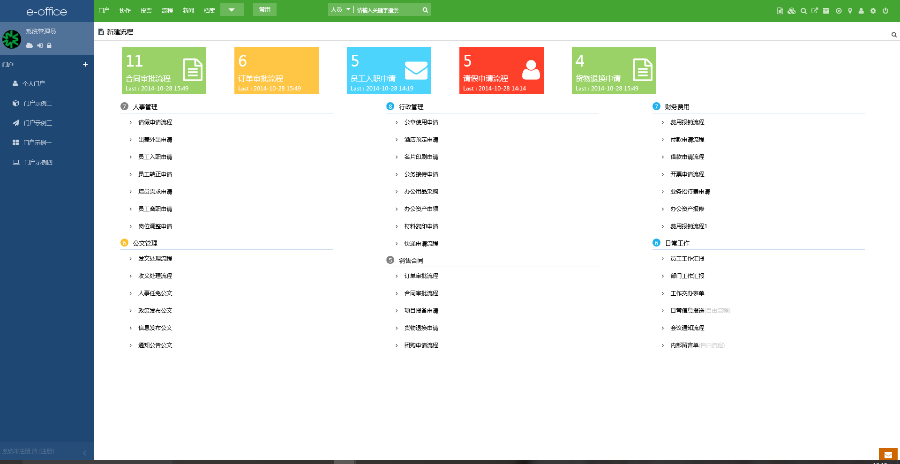Click the chevron before 名片印制申请
This screenshot has height=464, width=900.
(x=397, y=157)
